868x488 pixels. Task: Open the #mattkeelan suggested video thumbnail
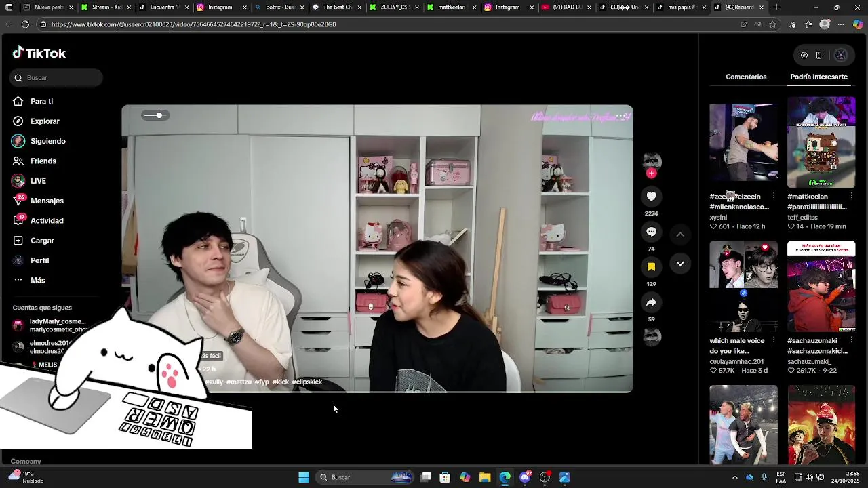(821, 142)
